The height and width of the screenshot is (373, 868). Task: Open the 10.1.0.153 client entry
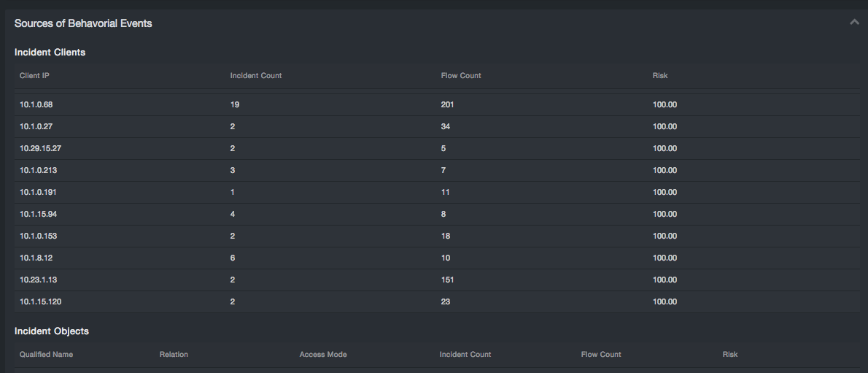click(39, 237)
